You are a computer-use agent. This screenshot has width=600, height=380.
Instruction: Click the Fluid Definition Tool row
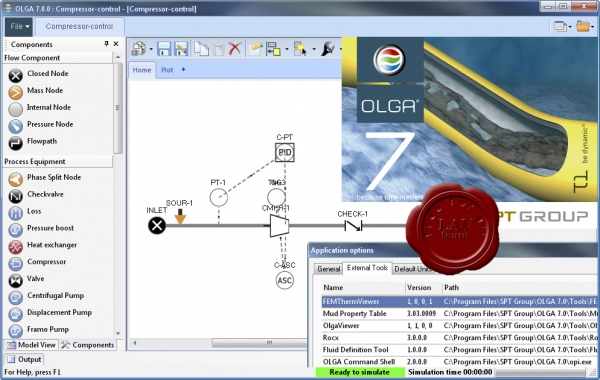pyautogui.click(x=459, y=350)
